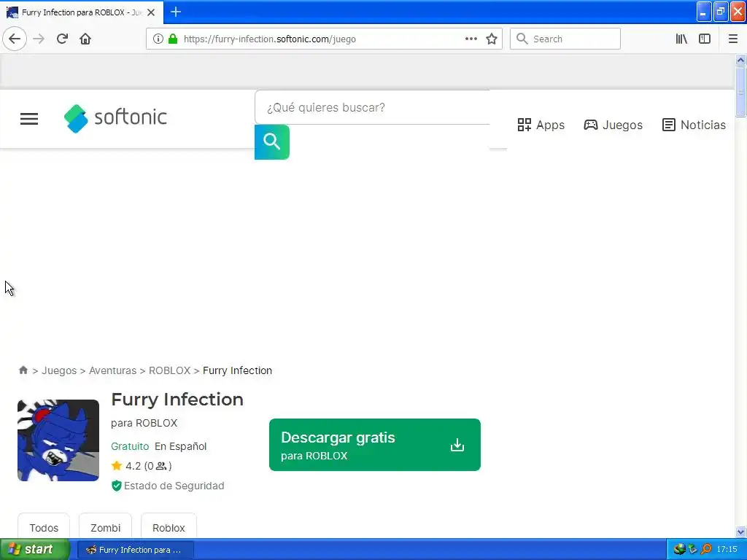Open the Windows start menu
The width and height of the screenshot is (747, 560).
point(34,550)
